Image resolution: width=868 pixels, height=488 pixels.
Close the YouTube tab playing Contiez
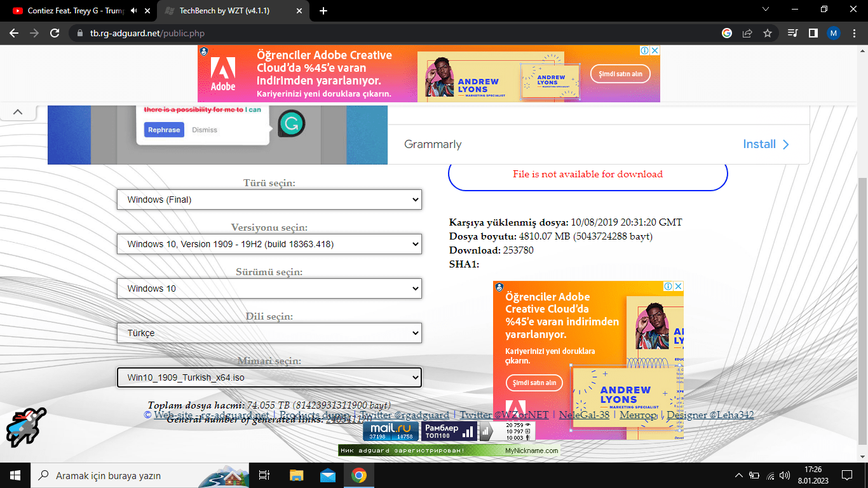(149, 11)
